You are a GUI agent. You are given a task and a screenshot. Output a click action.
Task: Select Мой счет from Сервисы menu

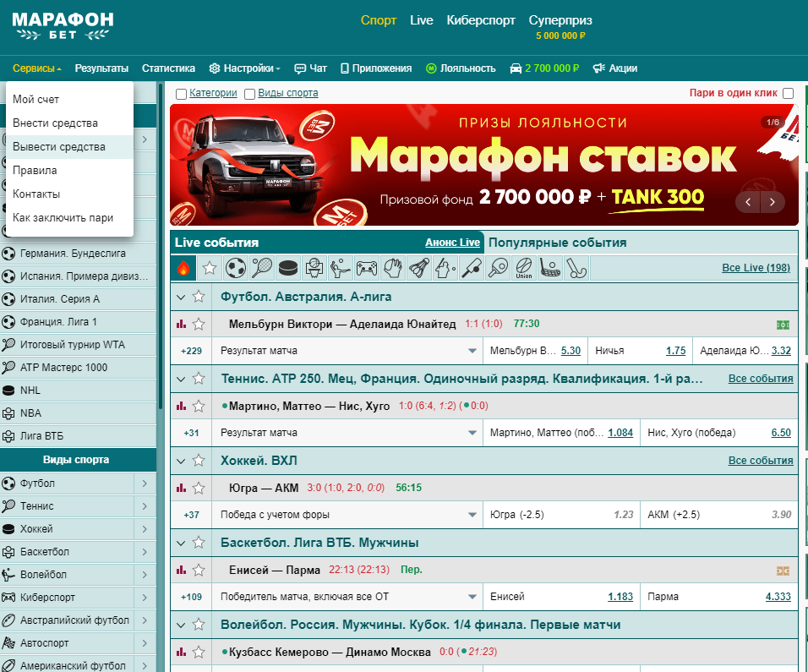click(x=69, y=100)
